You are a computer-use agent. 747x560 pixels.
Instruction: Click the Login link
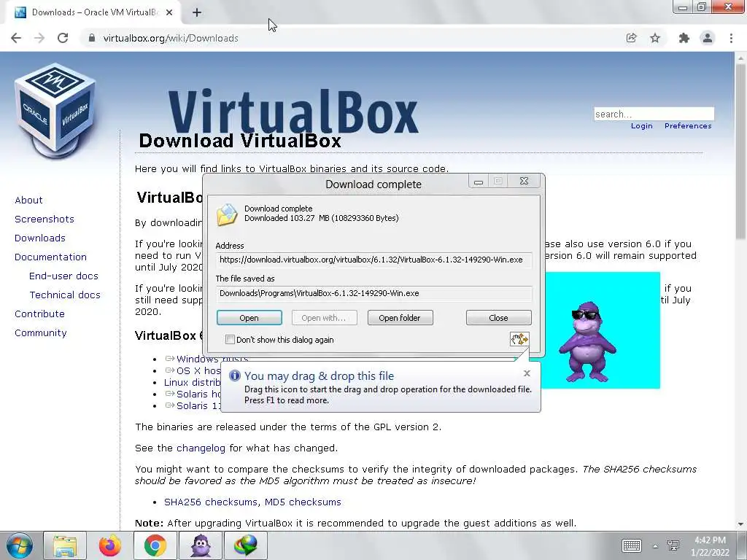[x=642, y=125]
